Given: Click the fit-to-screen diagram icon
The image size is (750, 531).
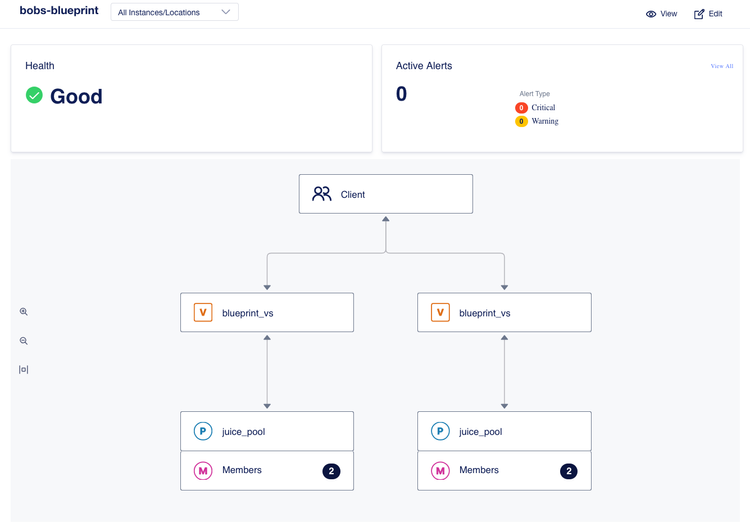Looking at the screenshot, I should [x=24, y=370].
